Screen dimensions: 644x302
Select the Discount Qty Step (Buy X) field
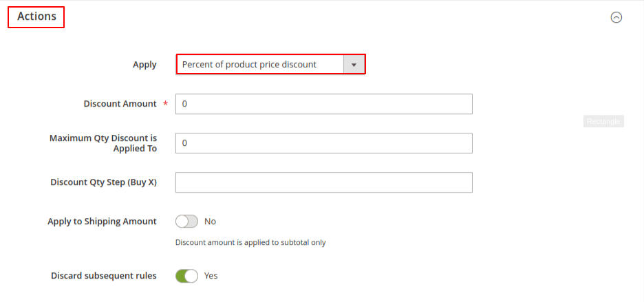coord(324,182)
